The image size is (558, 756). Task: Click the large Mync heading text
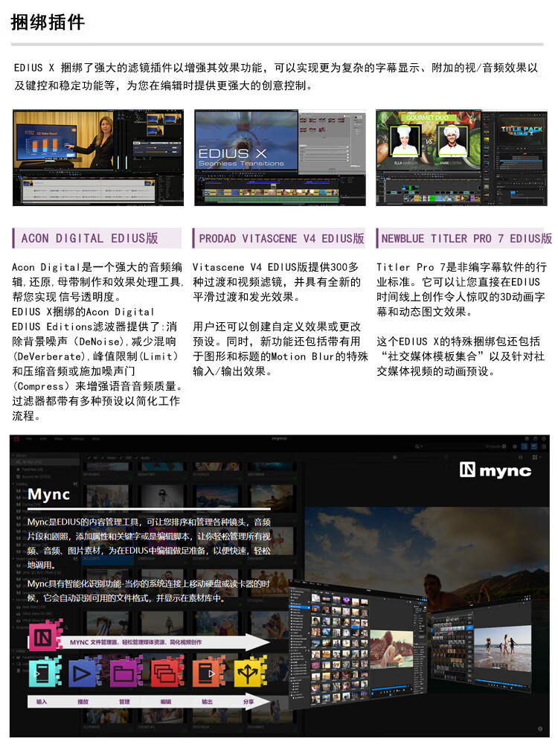(x=48, y=494)
